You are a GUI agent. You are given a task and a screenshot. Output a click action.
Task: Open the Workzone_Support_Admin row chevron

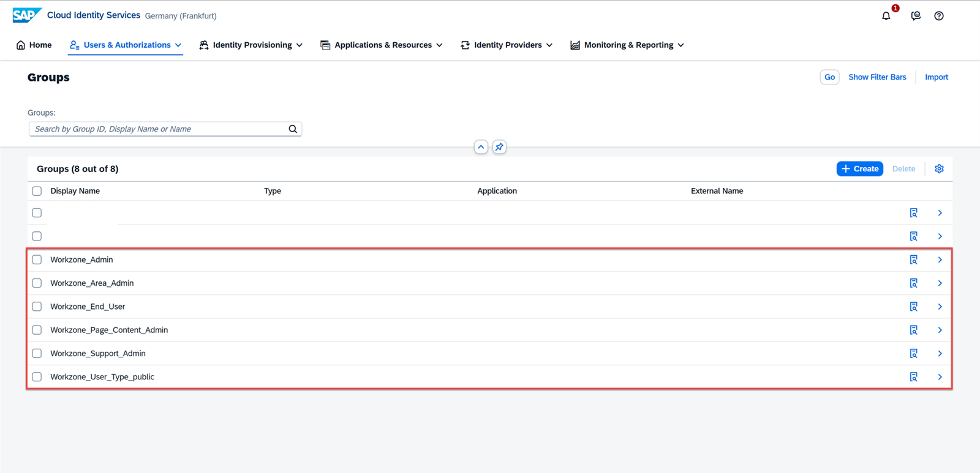click(940, 354)
